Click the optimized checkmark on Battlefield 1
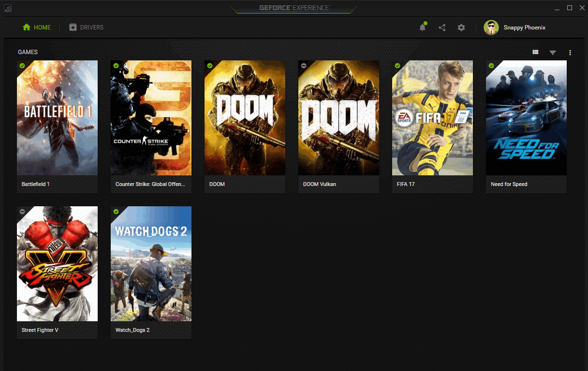Screen dimensions: 588x371 (x=22, y=66)
